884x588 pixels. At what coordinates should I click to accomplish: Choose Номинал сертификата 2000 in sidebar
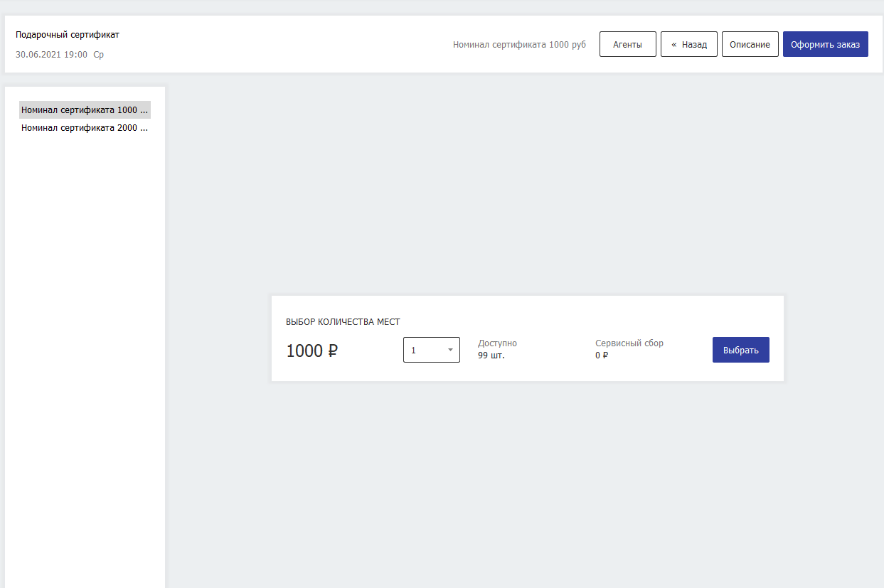pyautogui.click(x=85, y=128)
